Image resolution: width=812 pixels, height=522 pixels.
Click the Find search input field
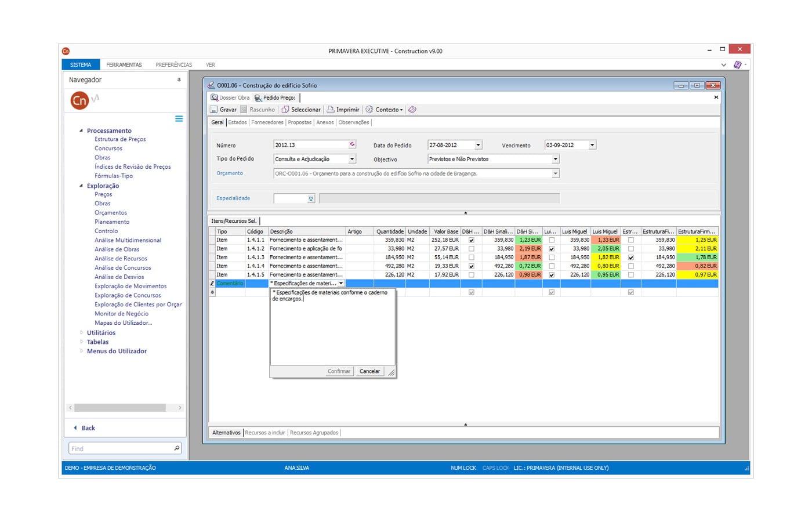tap(120, 448)
